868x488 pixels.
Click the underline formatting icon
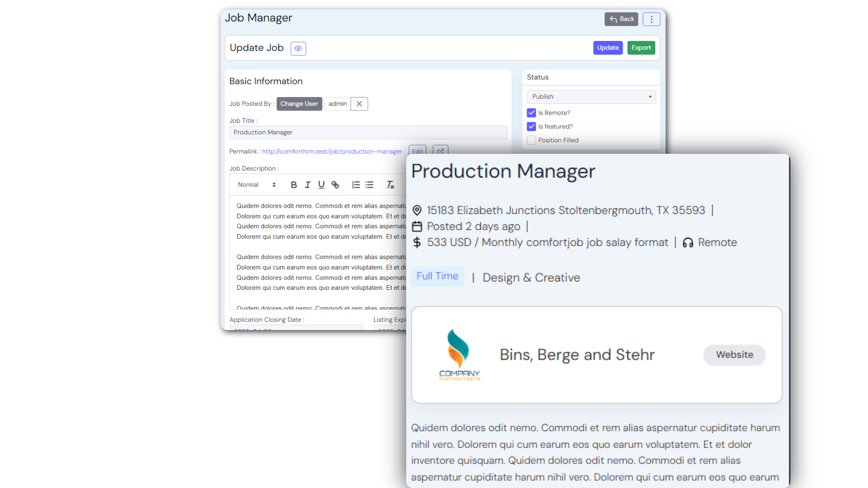pyautogui.click(x=321, y=185)
